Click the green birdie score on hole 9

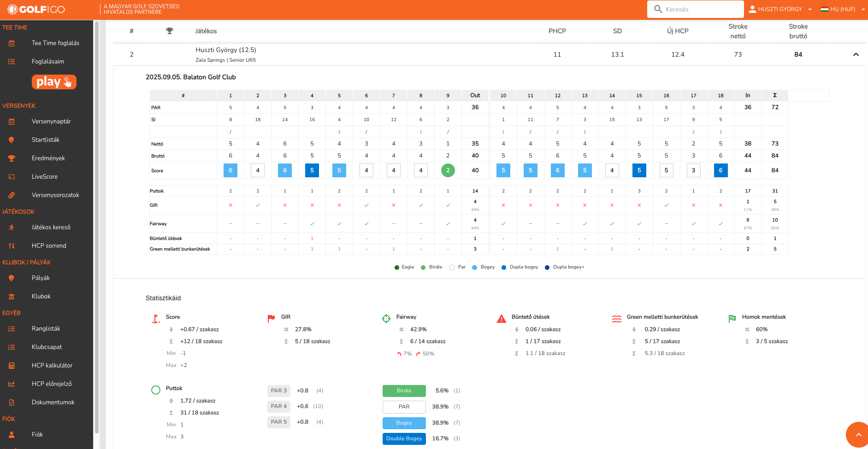tap(448, 170)
